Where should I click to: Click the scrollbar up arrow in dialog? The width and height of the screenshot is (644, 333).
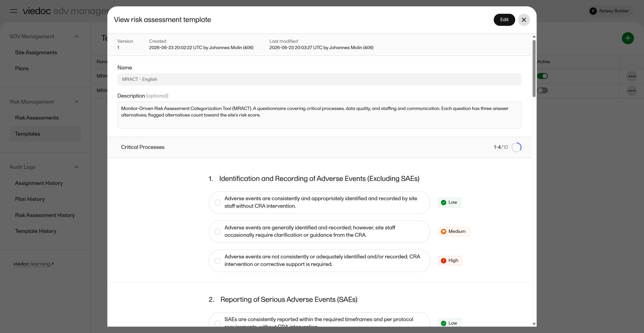tap(534, 37)
